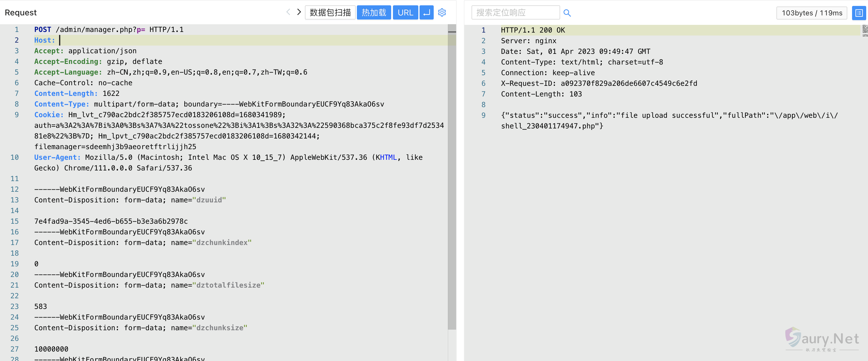The width and height of the screenshot is (868, 361).
Task: Toggle the line wrap return-arrow icon
Action: pos(427,12)
